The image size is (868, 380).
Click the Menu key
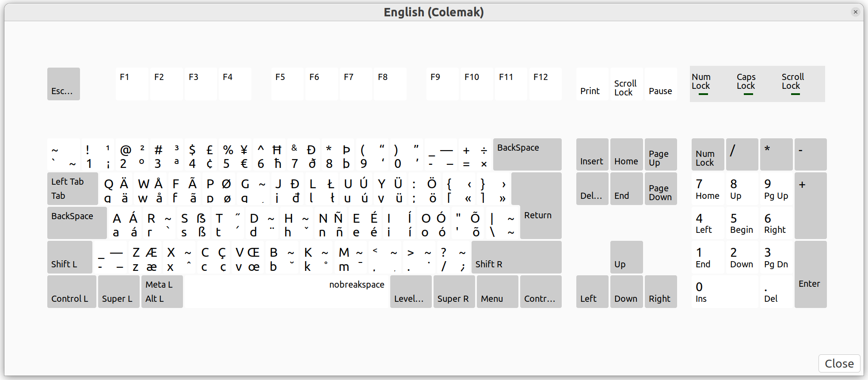[x=498, y=292]
